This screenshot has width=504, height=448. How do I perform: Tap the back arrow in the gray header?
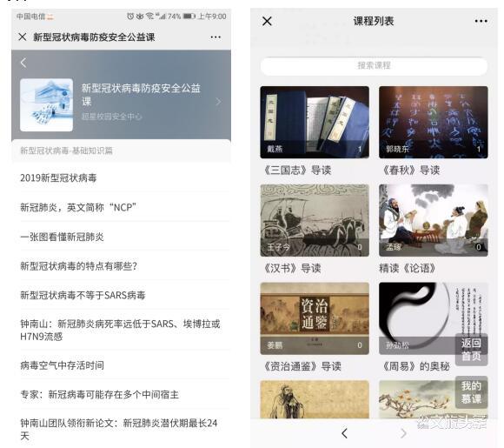[x=23, y=63]
